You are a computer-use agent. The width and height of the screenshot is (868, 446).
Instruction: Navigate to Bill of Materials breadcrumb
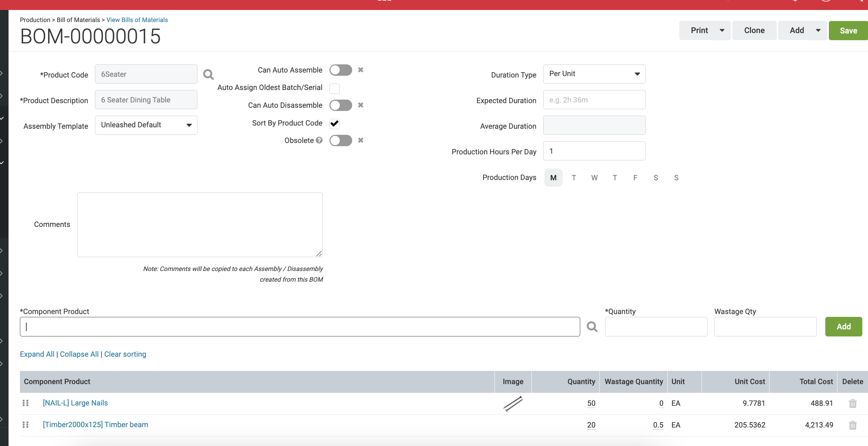tap(78, 20)
